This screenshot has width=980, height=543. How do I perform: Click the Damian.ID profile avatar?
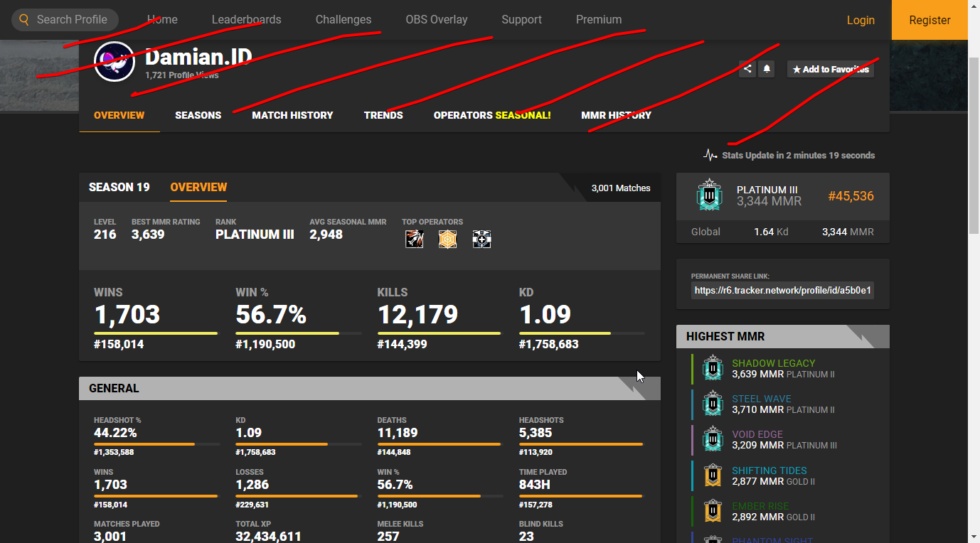114,62
